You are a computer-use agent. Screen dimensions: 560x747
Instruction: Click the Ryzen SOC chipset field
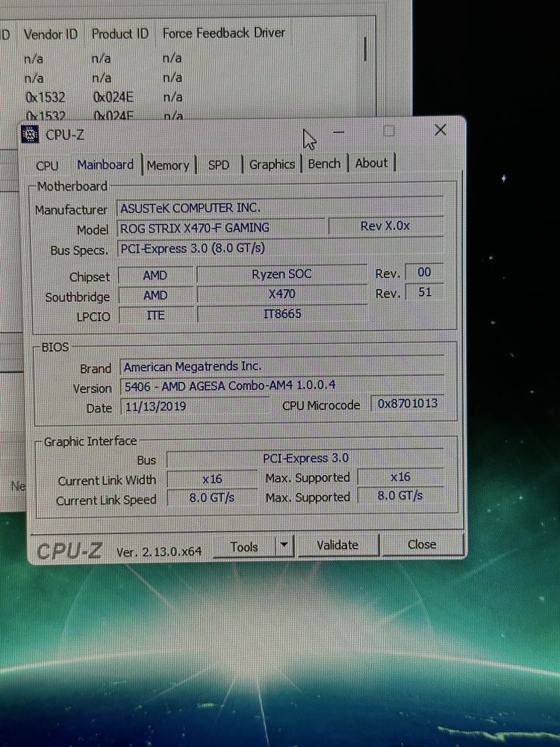pyautogui.click(x=281, y=274)
